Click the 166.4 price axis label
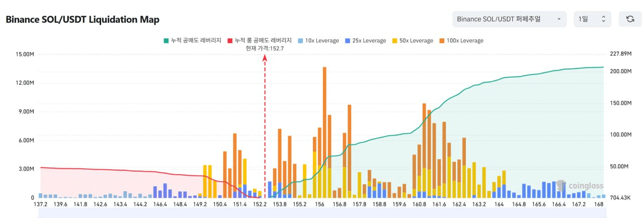Image resolution: width=644 pixels, height=218 pixels. (559, 204)
